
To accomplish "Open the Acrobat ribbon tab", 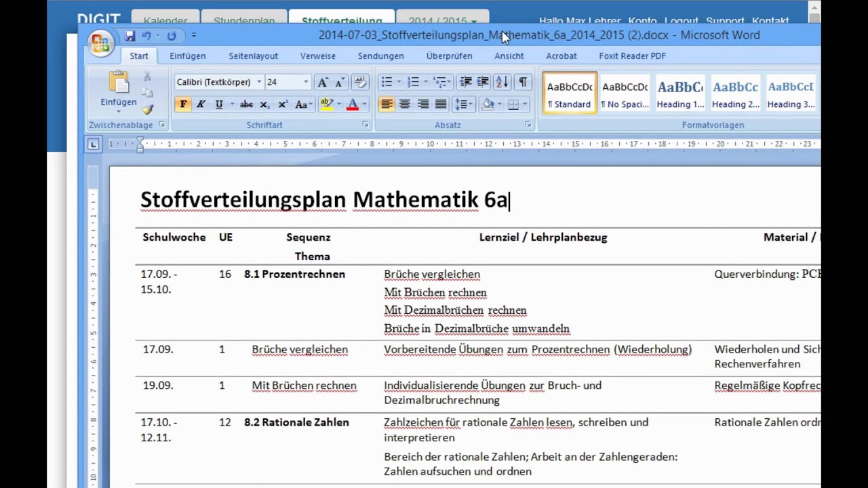I will [x=561, y=56].
